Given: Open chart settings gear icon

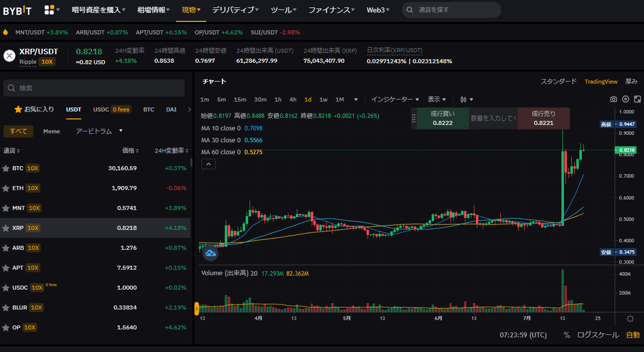Looking at the screenshot, I should [625, 99].
